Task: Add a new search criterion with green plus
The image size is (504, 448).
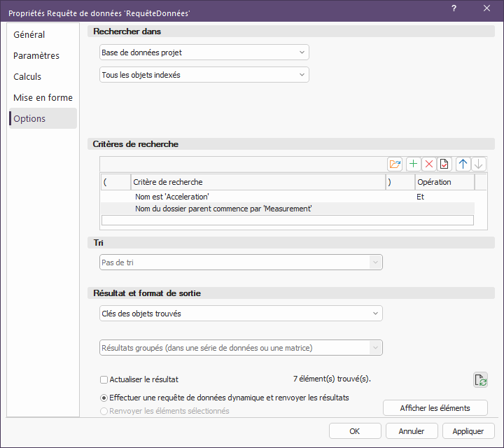Action: (413, 164)
